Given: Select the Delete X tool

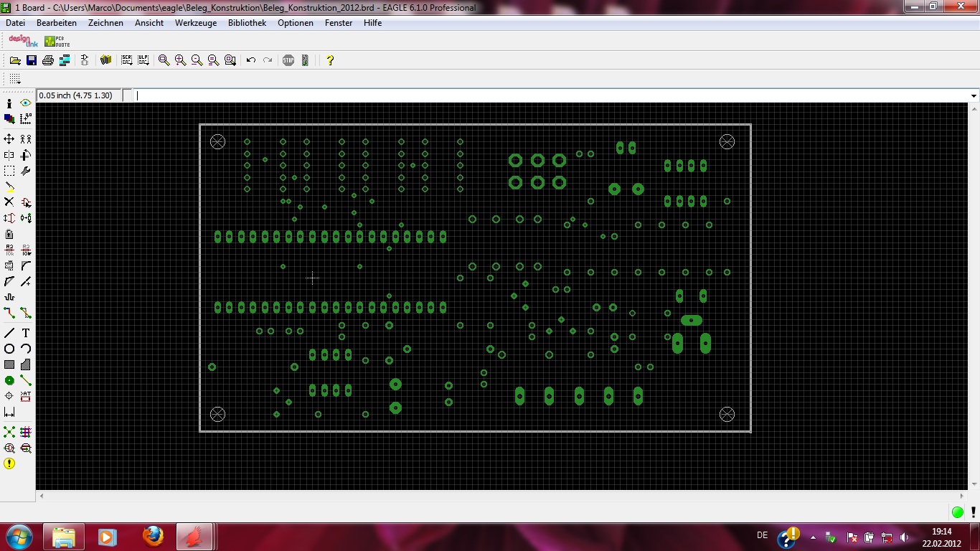Looking at the screenshot, I should tap(9, 202).
